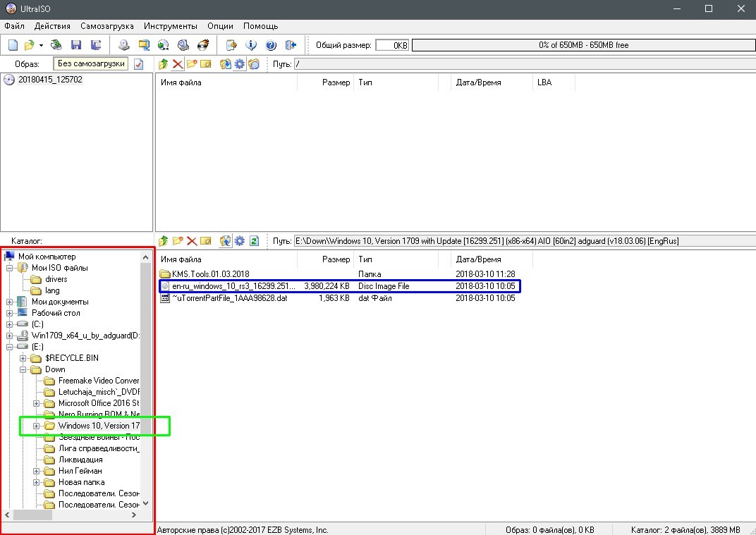Collapse the (E:) drive node
The width and height of the screenshot is (756, 535).
pos(10,347)
